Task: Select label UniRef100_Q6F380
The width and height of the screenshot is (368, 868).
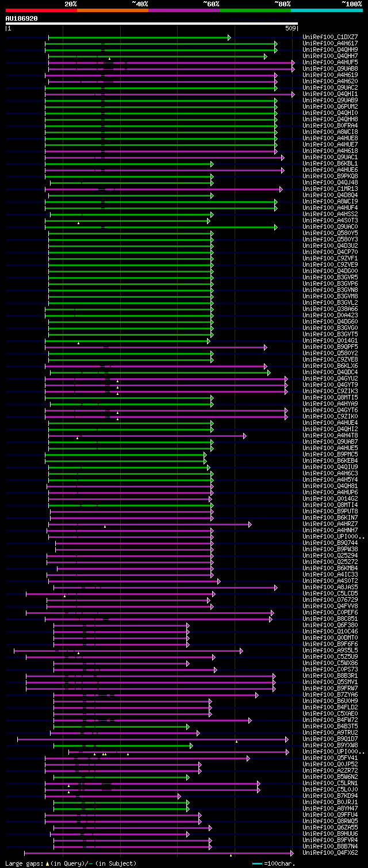Action: point(330,625)
